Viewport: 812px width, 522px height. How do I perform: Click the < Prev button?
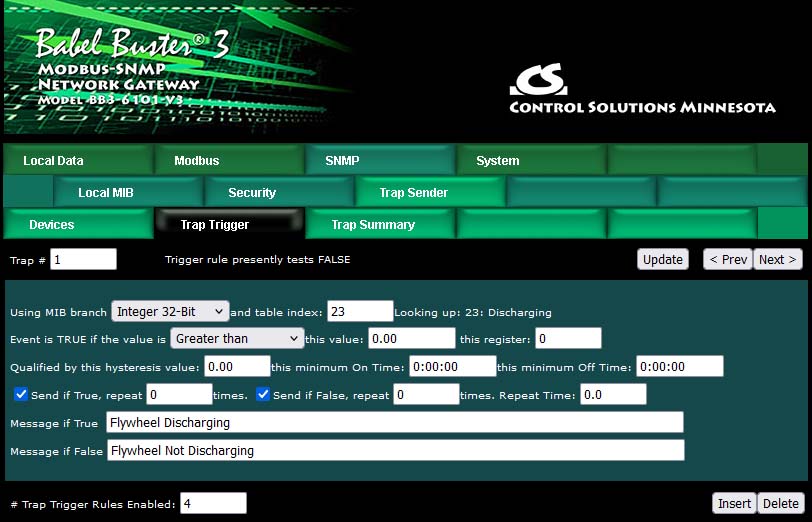pos(727,259)
